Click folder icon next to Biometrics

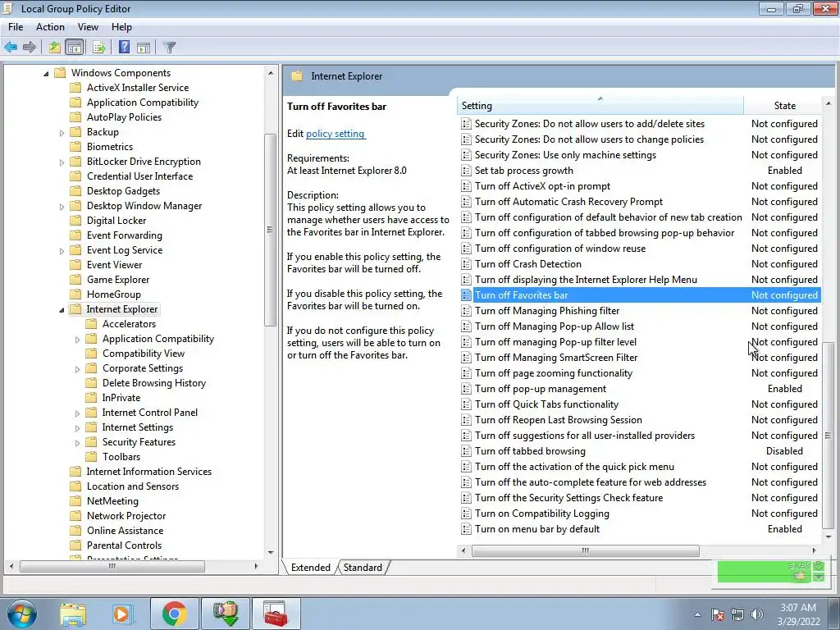76,146
